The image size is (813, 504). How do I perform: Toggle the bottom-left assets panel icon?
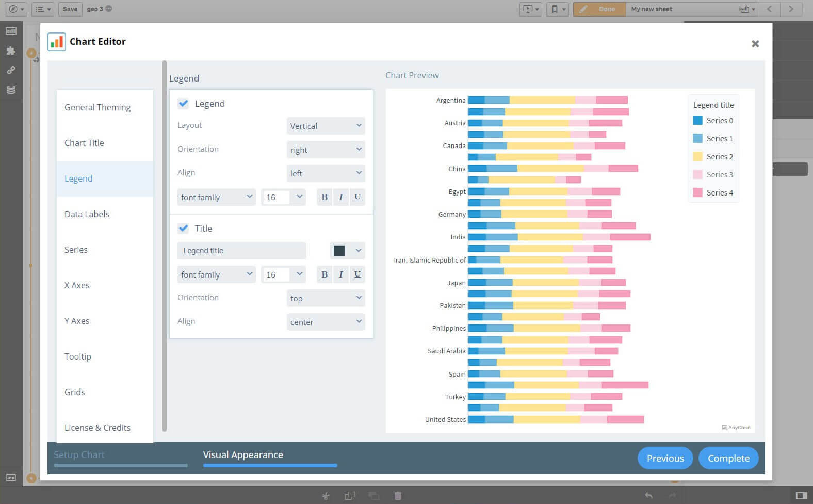click(11, 477)
